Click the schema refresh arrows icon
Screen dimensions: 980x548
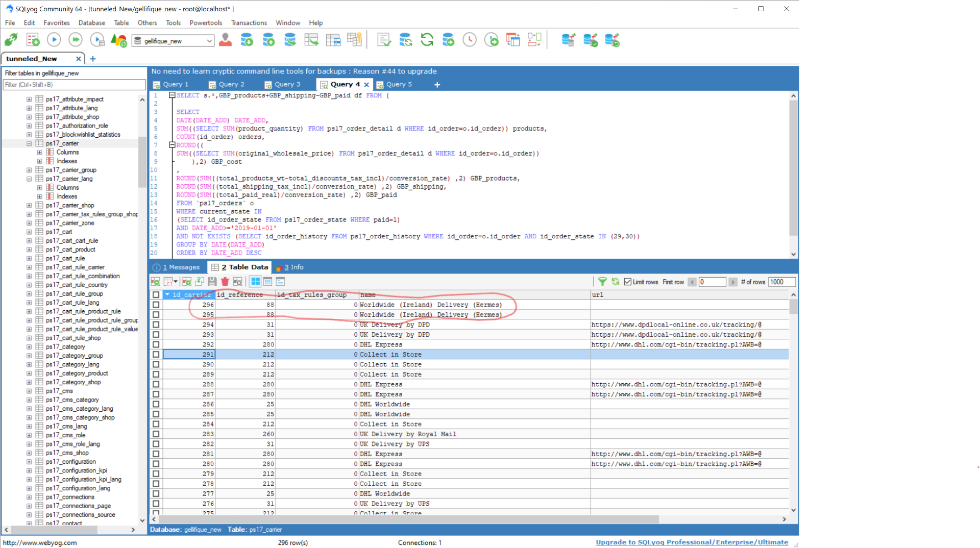point(427,40)
